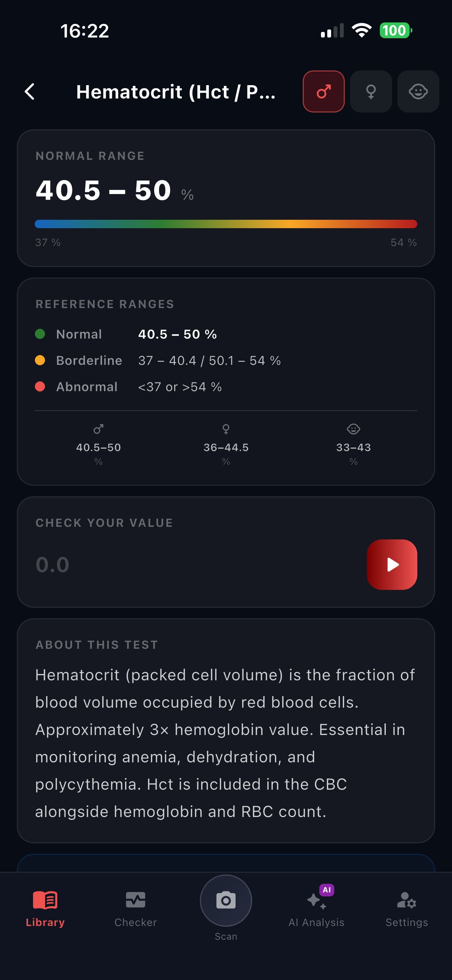Tap the female 36–44.5 range column
Viewport: 452px width, 980px height.
point(226,445)
